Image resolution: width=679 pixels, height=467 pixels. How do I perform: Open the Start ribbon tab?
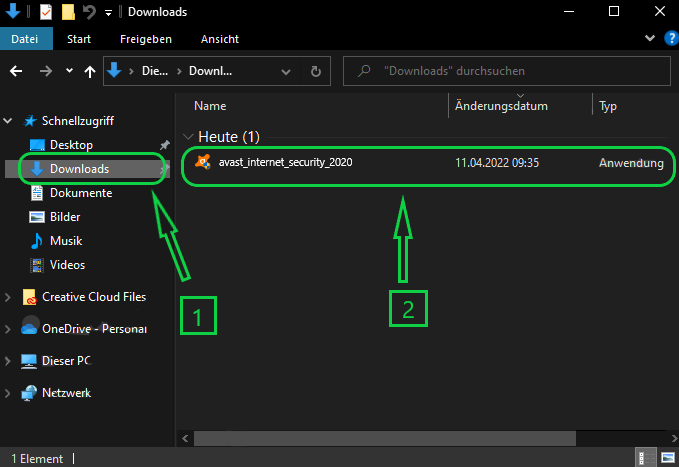(79, 39)
